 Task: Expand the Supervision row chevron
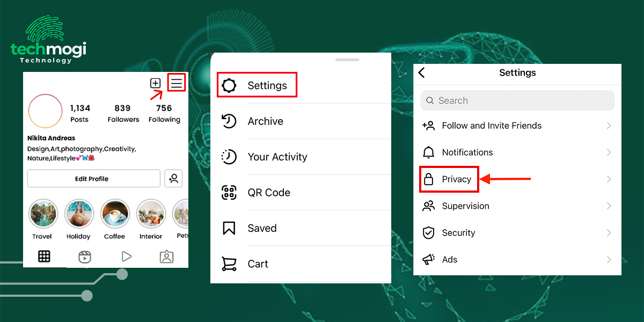pos(609,206)
